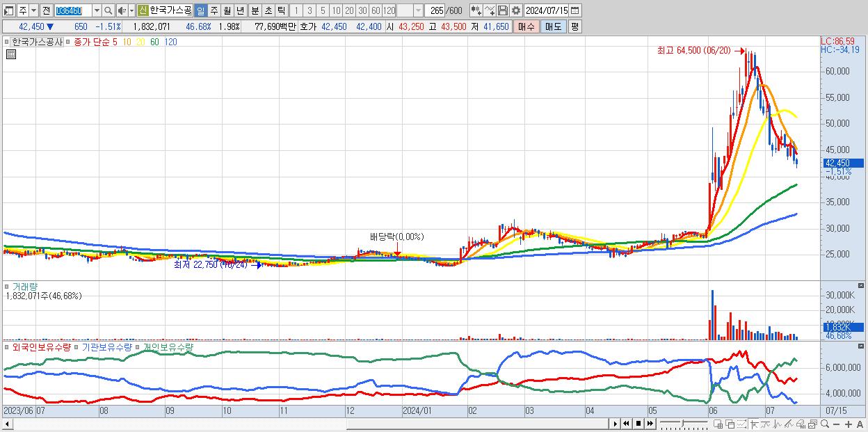Click the plus zoom-in icon
Screen dimensions: 868x432
pyautogui.click(x=849, y=424)
